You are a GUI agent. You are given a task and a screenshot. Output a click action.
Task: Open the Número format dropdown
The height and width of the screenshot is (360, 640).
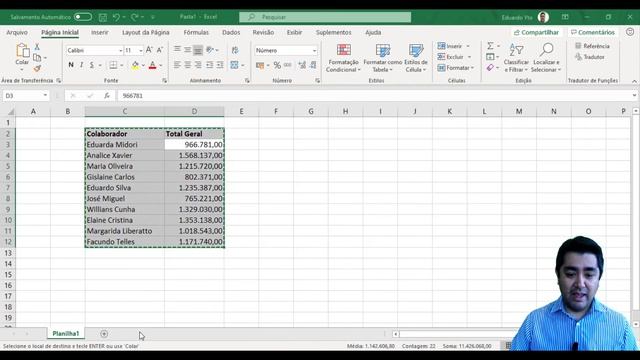[x=314, y=50]
